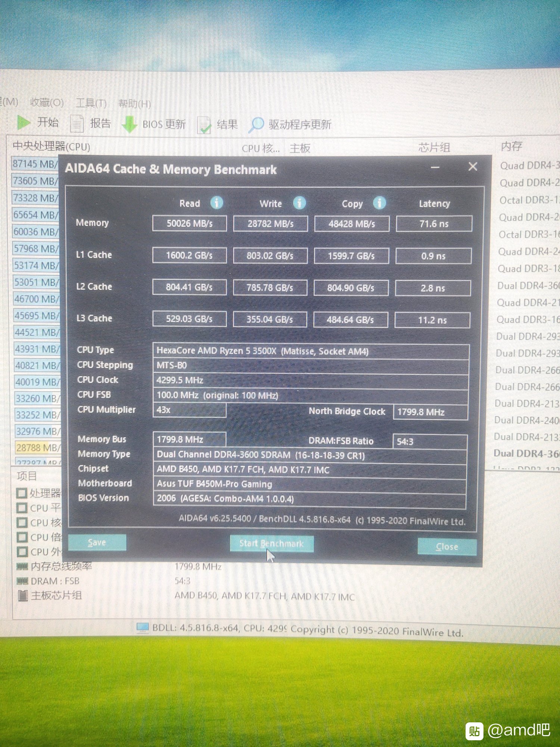The height and width of the screenshot is (747, 560).
Task: Toggle the CPU 核 checkbox
Action: click(22, 523)
